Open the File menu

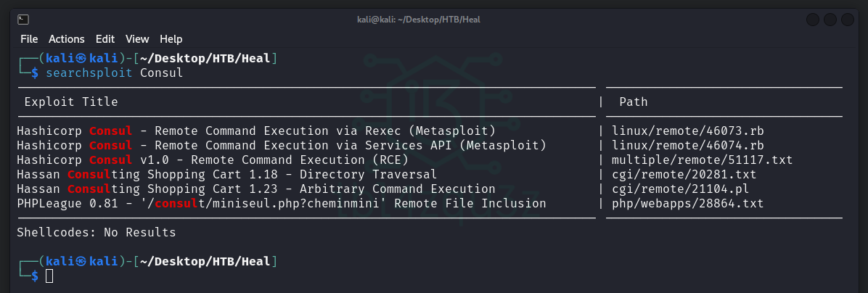tap(29, 39)
